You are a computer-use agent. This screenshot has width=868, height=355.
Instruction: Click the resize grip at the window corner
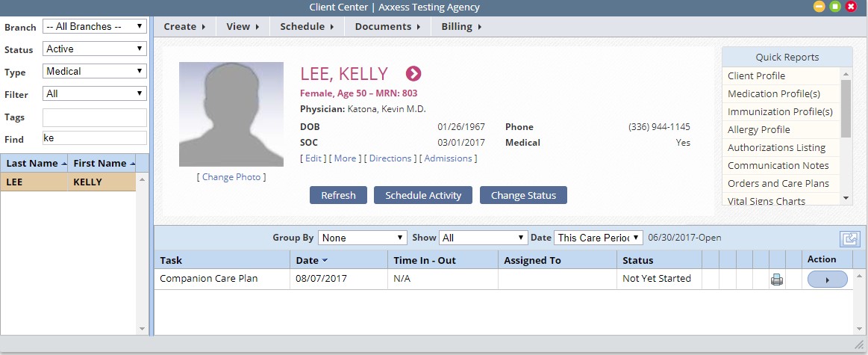[858, 345]
